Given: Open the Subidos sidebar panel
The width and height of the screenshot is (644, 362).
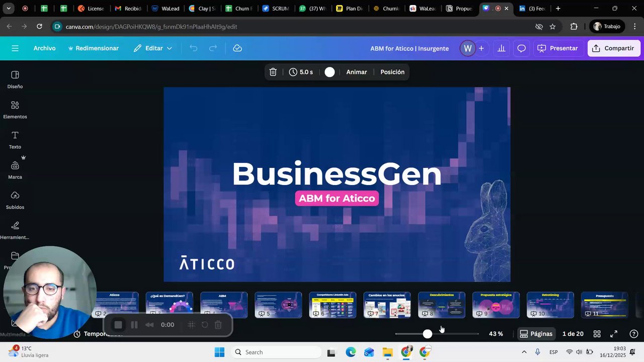Looking at the screenshot, I should point(15,200).
